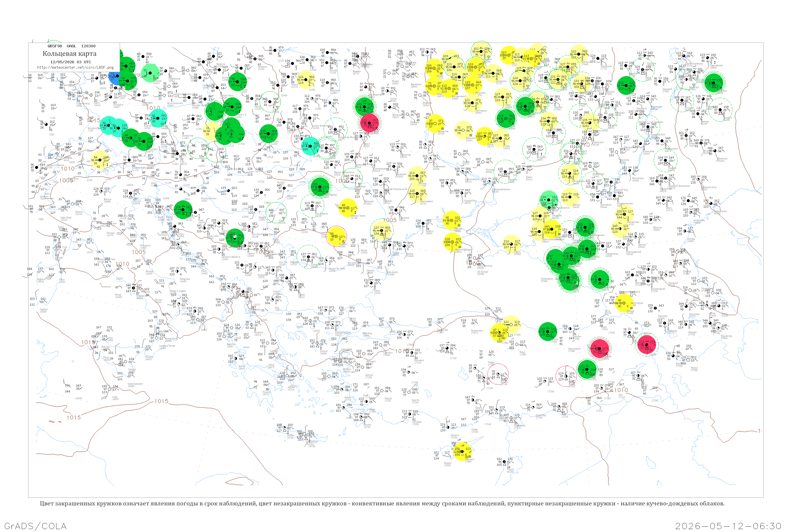
Task: Click the 'Brescia 16088' station label
Action: [107, 200]
